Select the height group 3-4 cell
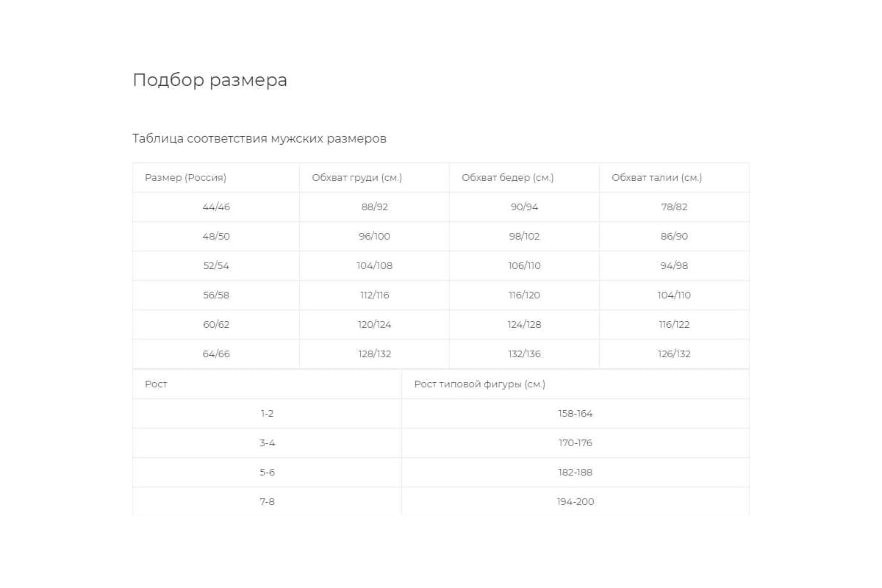 coord(267,443)
